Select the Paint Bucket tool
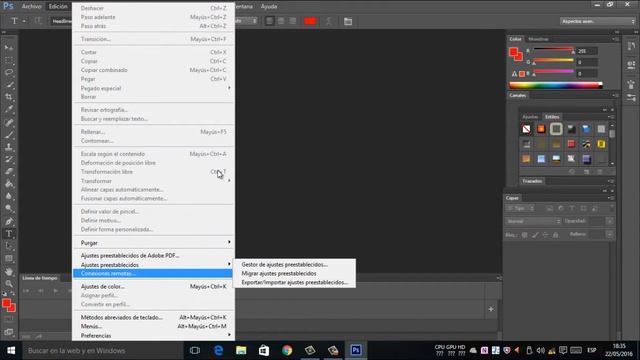The height and width of the screenshot is (360, 640). click(9, 184)
